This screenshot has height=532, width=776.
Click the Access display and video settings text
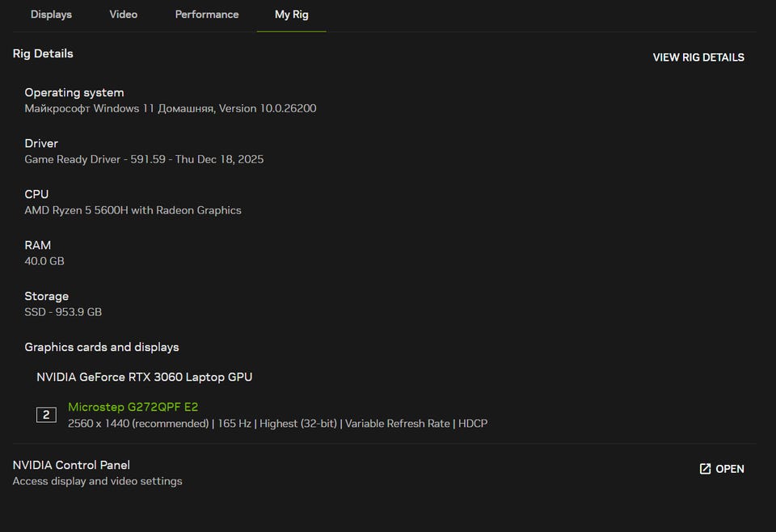(97, 481)
